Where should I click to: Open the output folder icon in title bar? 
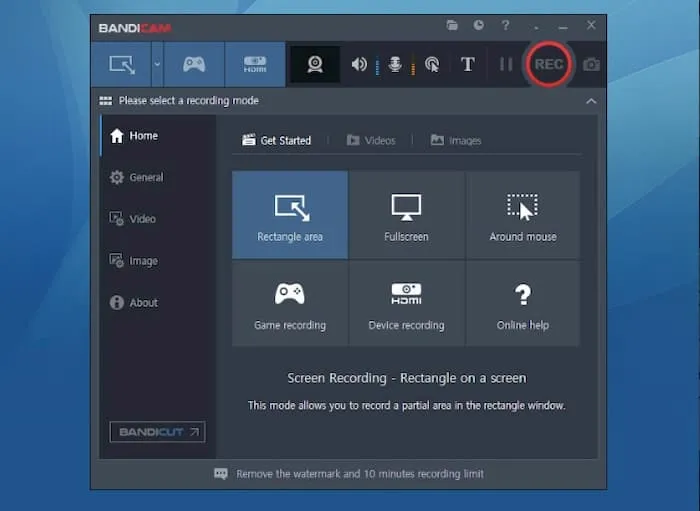(452, 25)
